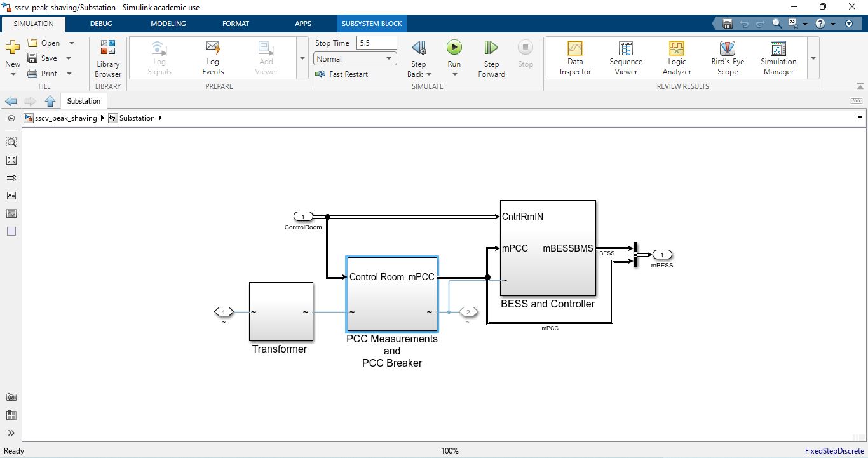Select the annotation tool in the sidebar
868x458 pixels.
[x=11, y=196]
